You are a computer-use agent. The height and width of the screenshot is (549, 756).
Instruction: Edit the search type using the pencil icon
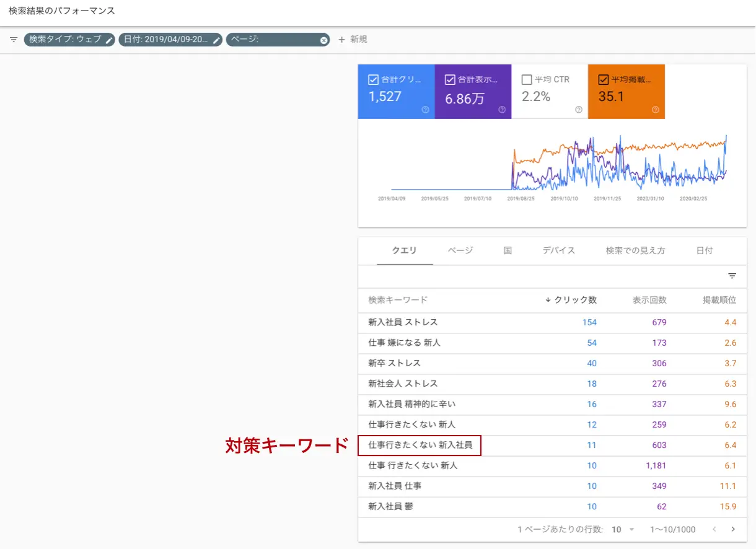click(x=109, y=40)
